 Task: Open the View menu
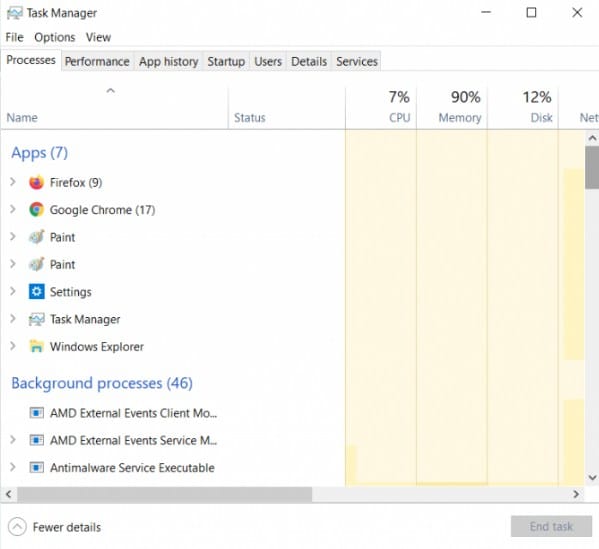pos(98,37)
